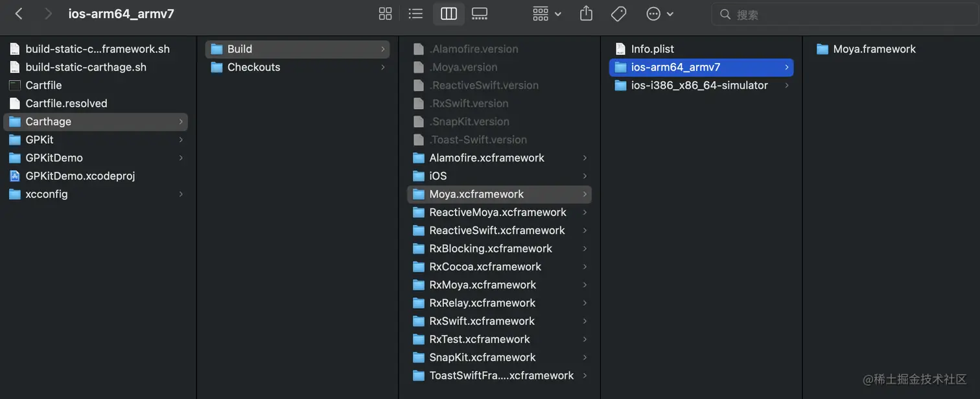The width and height of the screenshot is (980, 399).
Task: Switch to column view
Action: coord(449,14)
